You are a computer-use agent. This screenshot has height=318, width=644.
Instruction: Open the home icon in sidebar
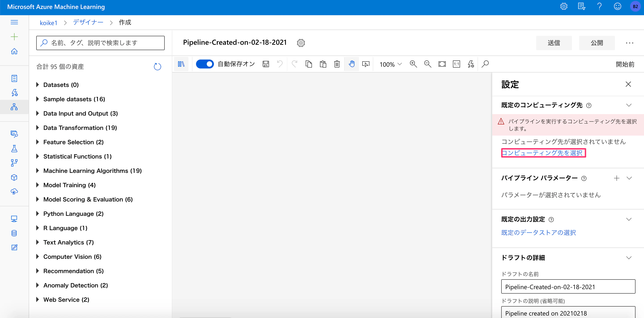14,51
